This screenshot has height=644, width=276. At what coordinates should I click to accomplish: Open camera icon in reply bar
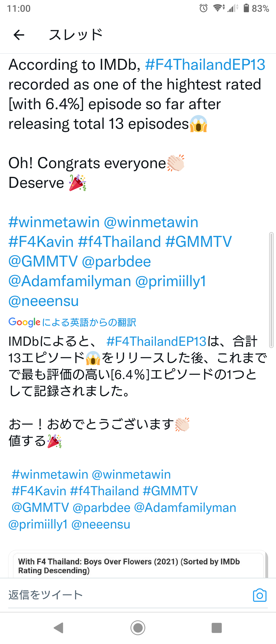point(260,595)
